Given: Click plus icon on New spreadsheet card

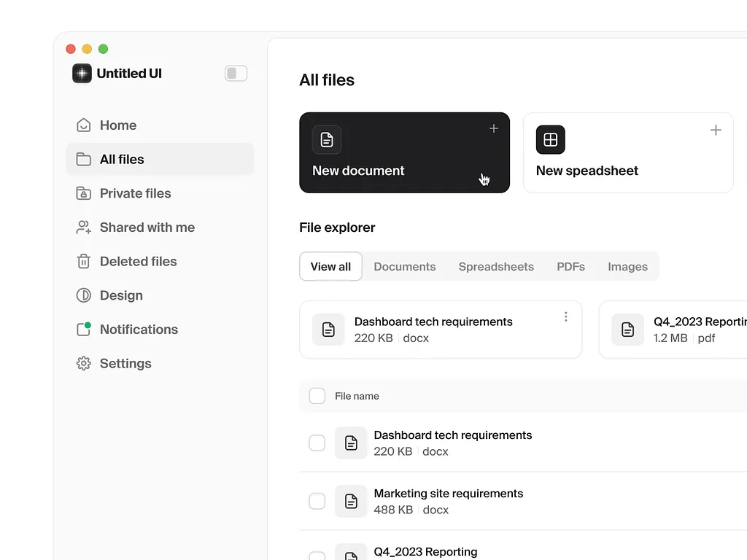Looking at the screenshot, I should click(x=716, y=130).
